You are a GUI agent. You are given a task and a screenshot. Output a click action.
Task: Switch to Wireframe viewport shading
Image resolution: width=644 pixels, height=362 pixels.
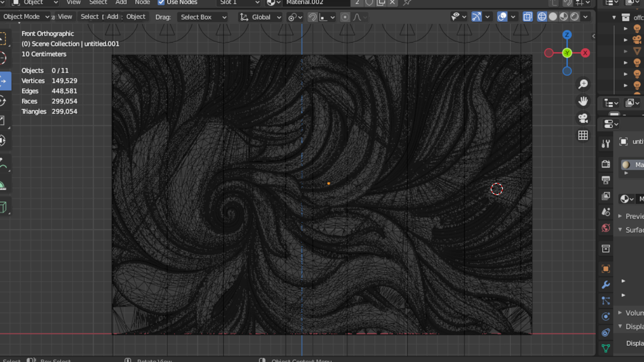click(542, 17)
